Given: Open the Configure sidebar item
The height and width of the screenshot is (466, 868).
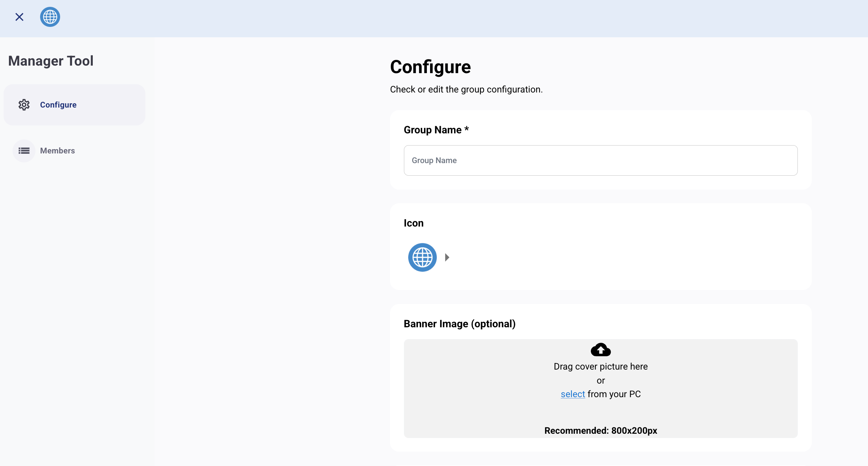Looking at the screenshot, I should (58, 105).
